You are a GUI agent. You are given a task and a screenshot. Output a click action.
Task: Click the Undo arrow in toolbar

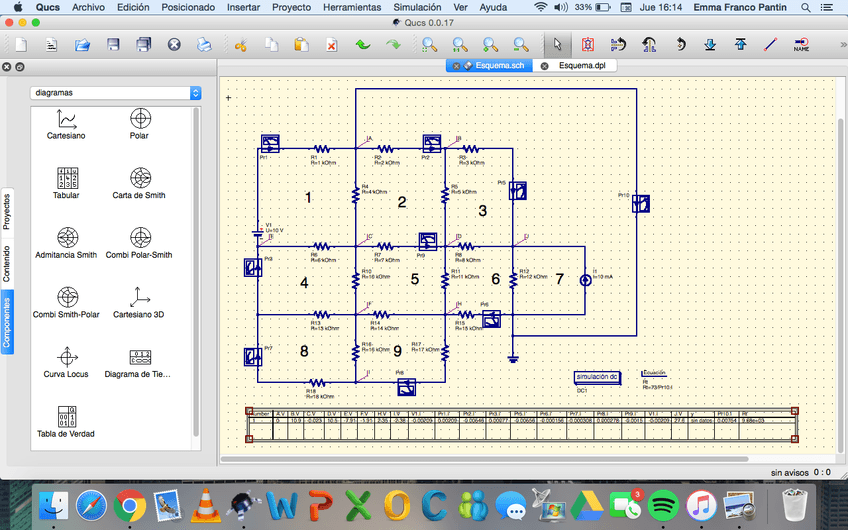[362, 45]
